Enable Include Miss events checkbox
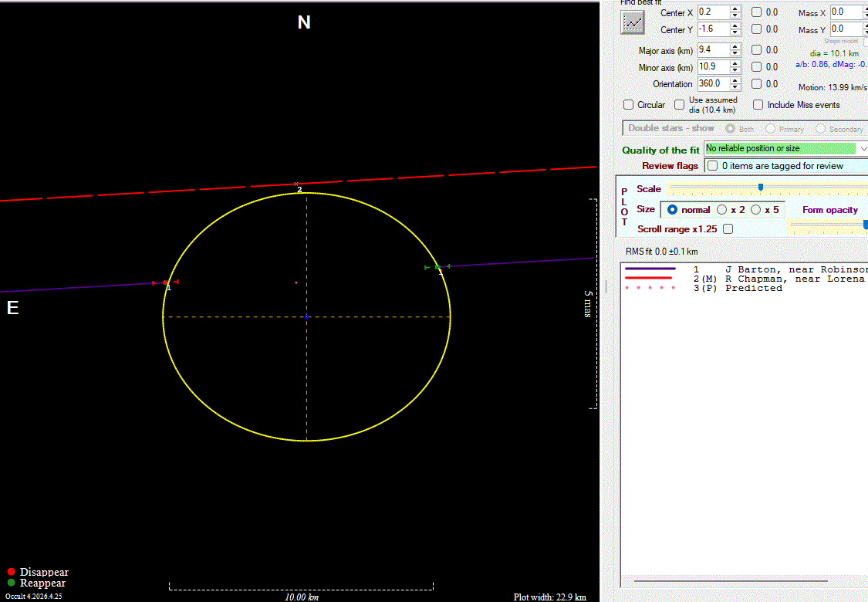The height and width of the screenshot is (602, 868). [x=758, y=105]
